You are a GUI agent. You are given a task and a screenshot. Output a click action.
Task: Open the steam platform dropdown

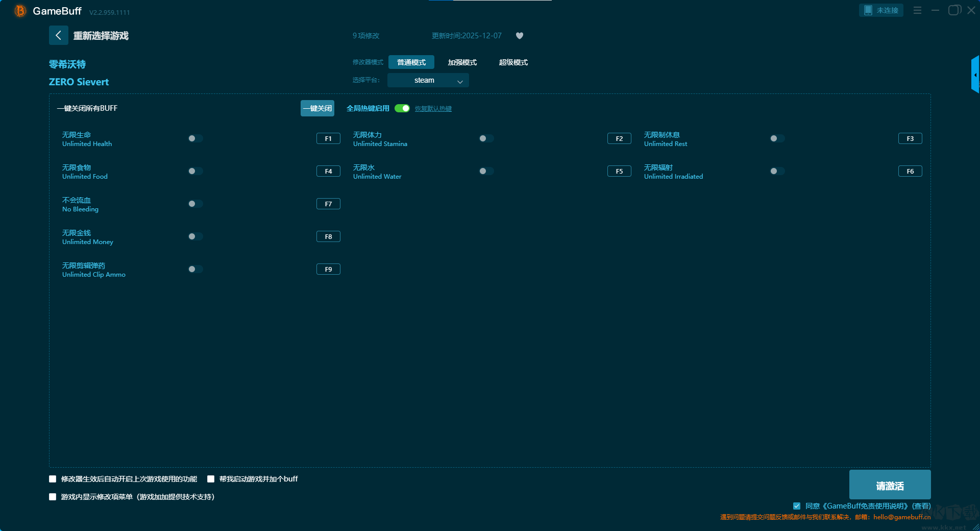[x=428, y=80]
